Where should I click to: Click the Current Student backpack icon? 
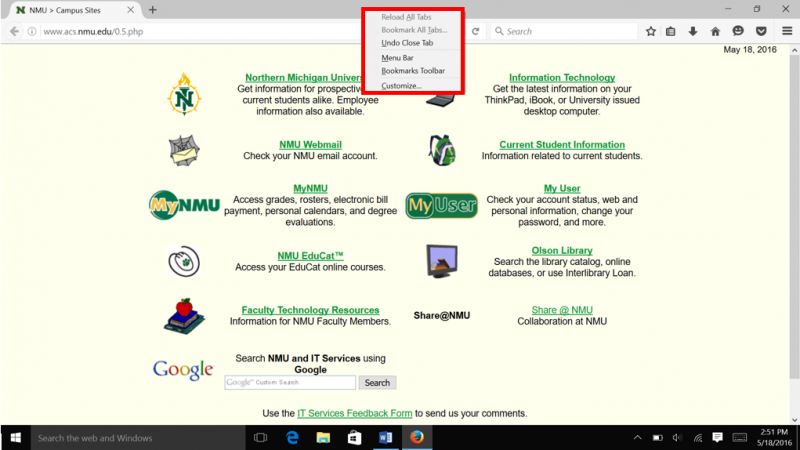442,150
